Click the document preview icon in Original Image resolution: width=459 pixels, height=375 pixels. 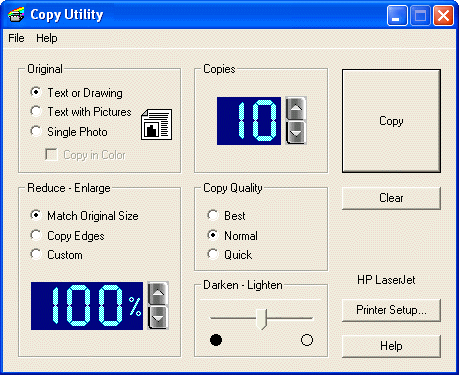click(x=156, y=124)
